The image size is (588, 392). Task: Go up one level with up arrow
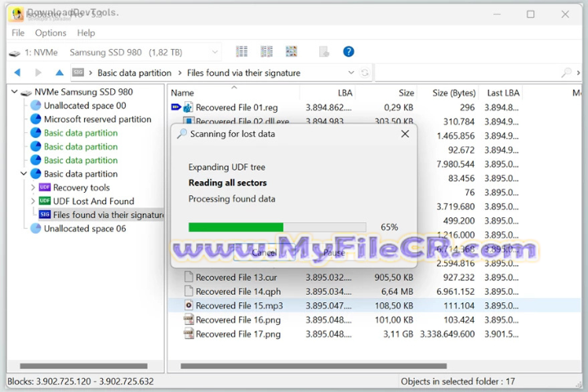(x=60, y=73)
